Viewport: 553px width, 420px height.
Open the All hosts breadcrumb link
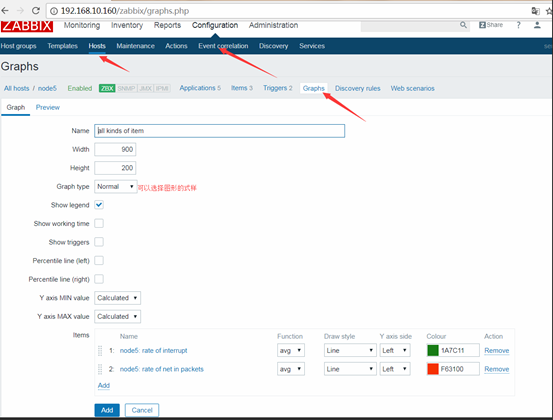pos(17,89)
